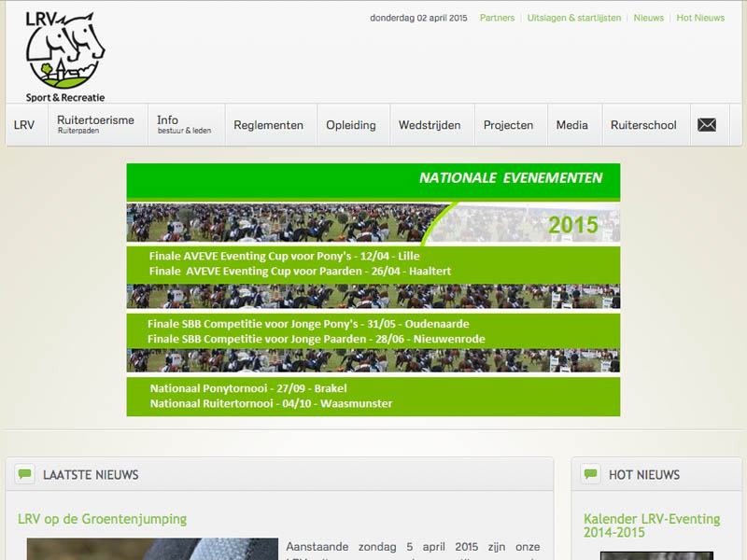This screenshot has height=560, width=747.
Task: Click the Nationale Evenementen banner heading
Action: pos(511,178)
